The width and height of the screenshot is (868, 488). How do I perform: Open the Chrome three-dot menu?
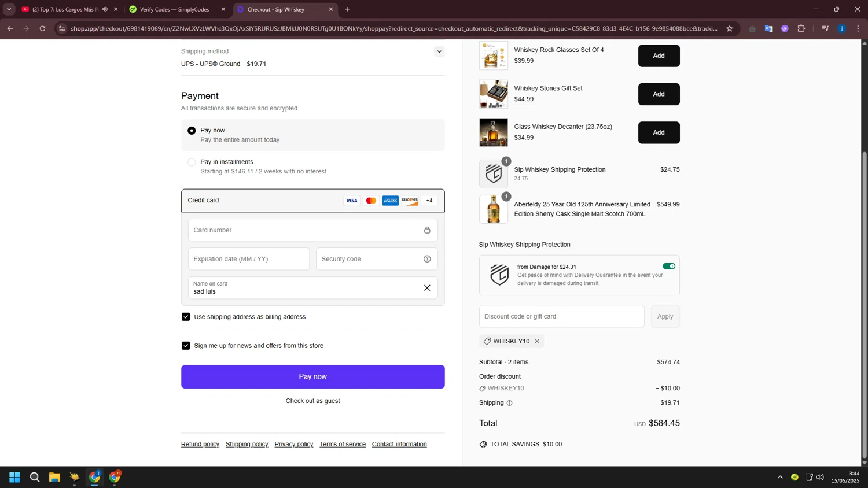(858, 28)
